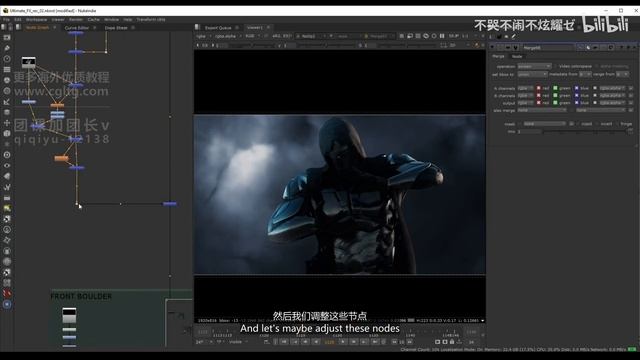Toggle A channels green checkbox
The width and height of the screenshot is (640, 360).
click(x=555, y=88)
